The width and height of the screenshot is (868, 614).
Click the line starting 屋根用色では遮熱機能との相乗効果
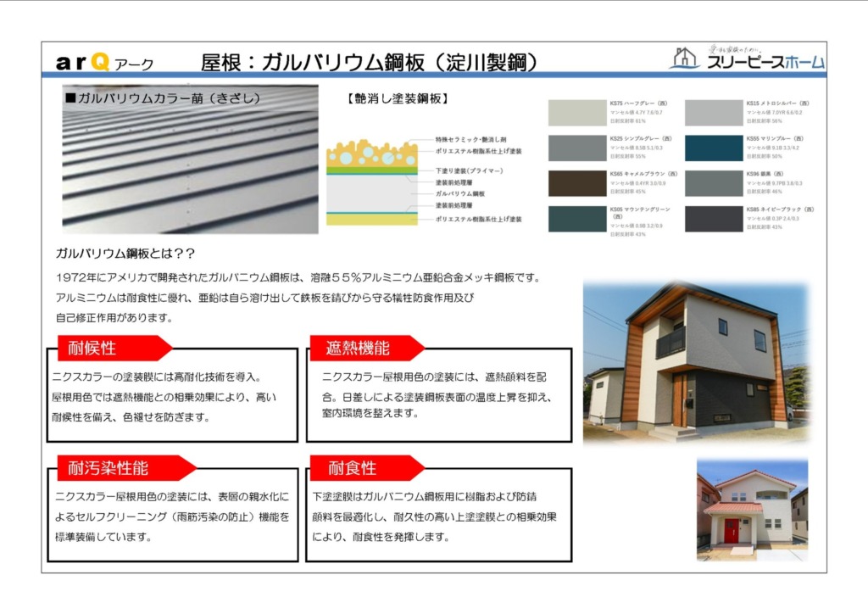(164, 397)
